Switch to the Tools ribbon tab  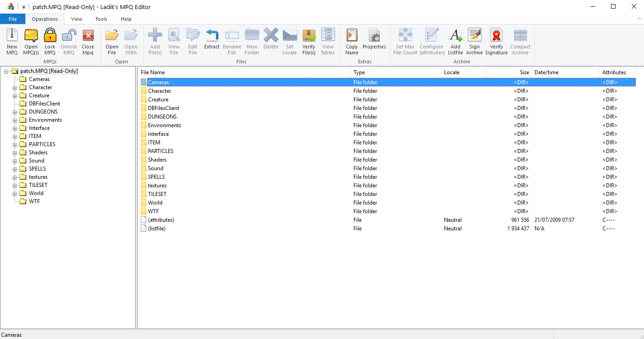101,19
